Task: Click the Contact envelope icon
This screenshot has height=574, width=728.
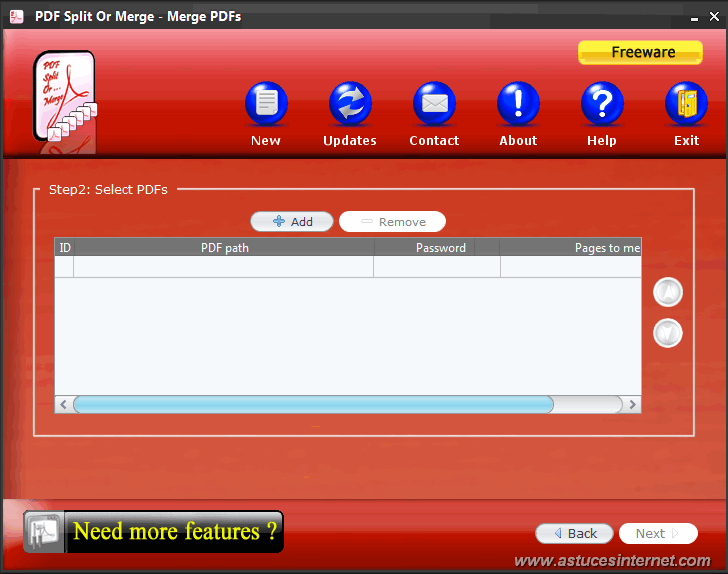Action: [x=434, y=103]
